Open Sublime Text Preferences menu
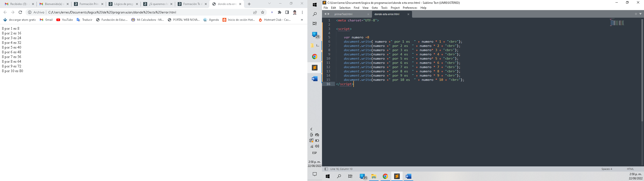 click(410, 8)
